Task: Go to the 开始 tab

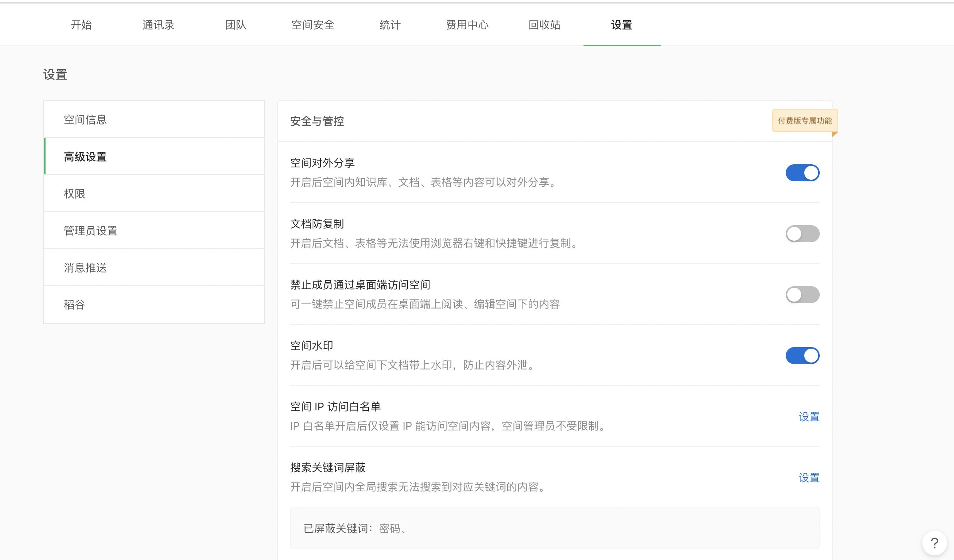Action: 81,25
